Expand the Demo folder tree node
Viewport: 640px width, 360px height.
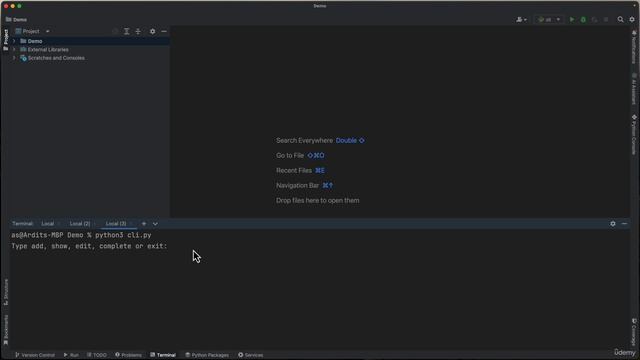coord(14,41)
